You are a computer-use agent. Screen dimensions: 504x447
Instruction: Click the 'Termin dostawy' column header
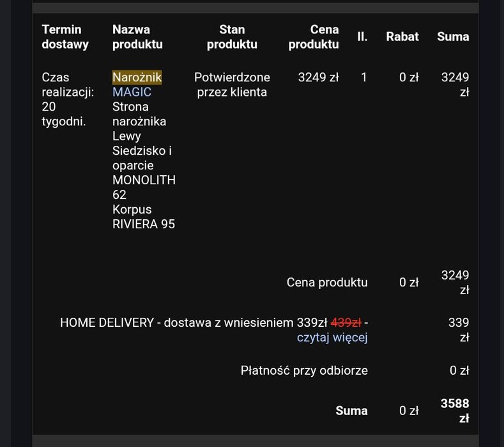[x=65, y=36]
